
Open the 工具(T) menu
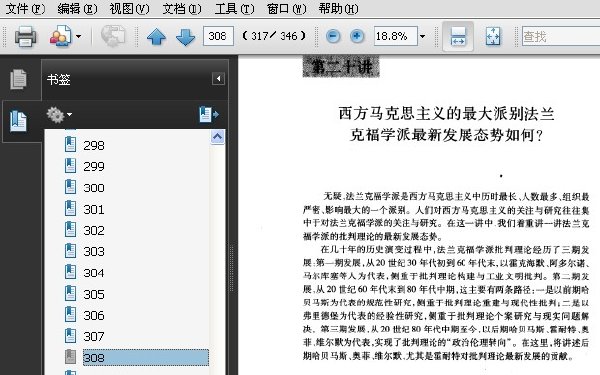[x=234, y=8]
